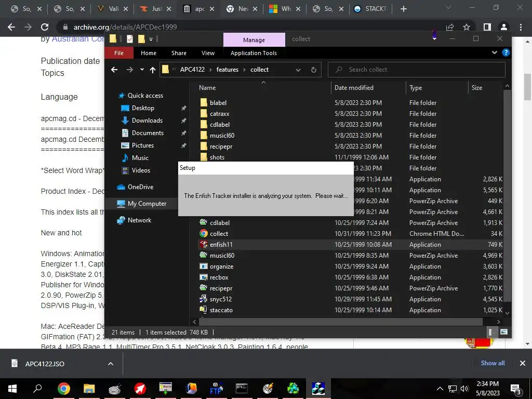Navigate back in File Explorer
This screenshot has height=399, width=532.
tap(114, 70)
